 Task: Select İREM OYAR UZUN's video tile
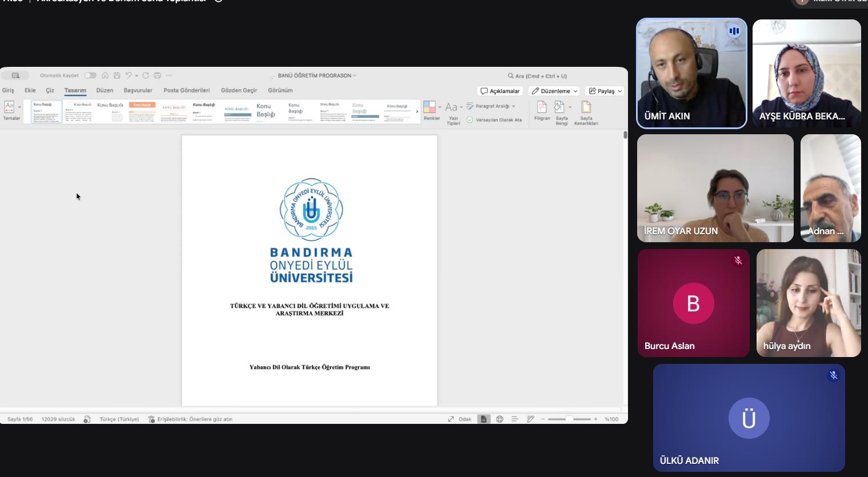pos(715,189)
